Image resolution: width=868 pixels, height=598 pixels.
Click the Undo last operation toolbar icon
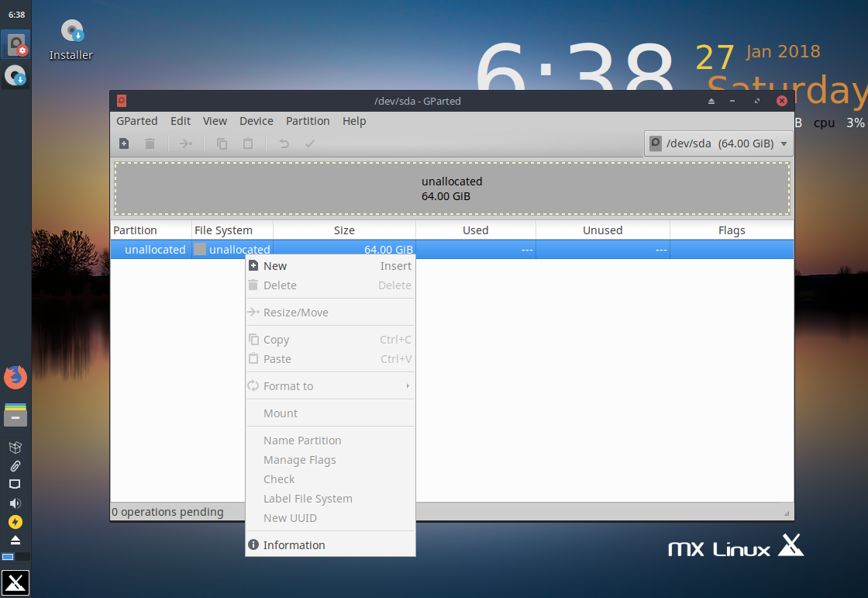click(284, 143)
